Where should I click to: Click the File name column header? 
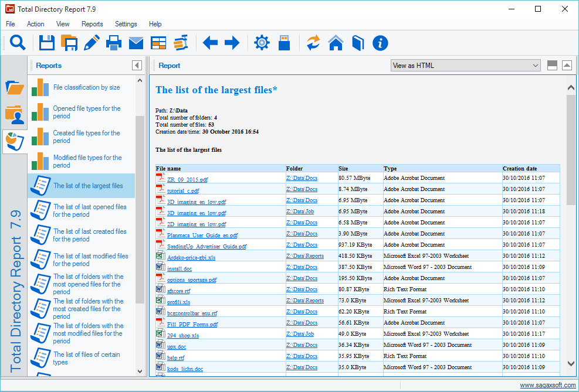(x=221, y=169)
